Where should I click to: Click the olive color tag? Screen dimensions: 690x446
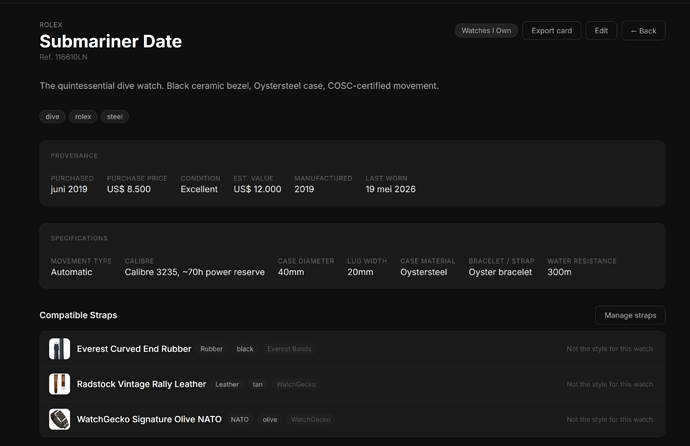coord(270,420)
